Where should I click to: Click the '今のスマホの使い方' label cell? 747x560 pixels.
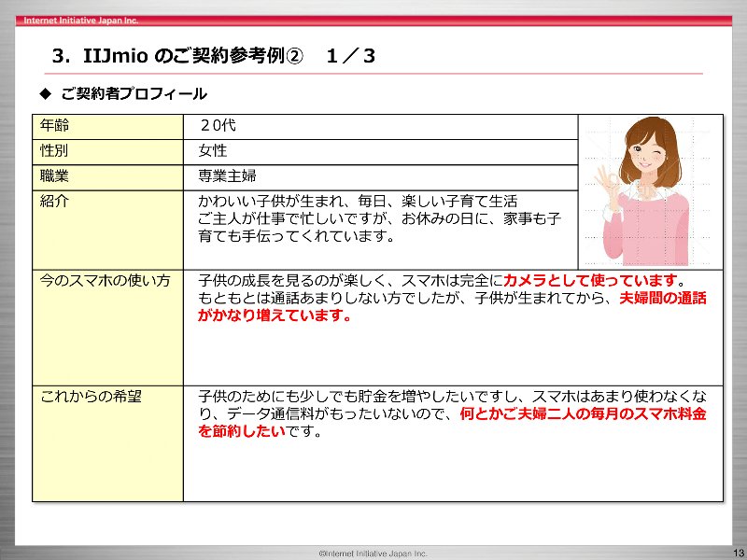pos(107,328)
